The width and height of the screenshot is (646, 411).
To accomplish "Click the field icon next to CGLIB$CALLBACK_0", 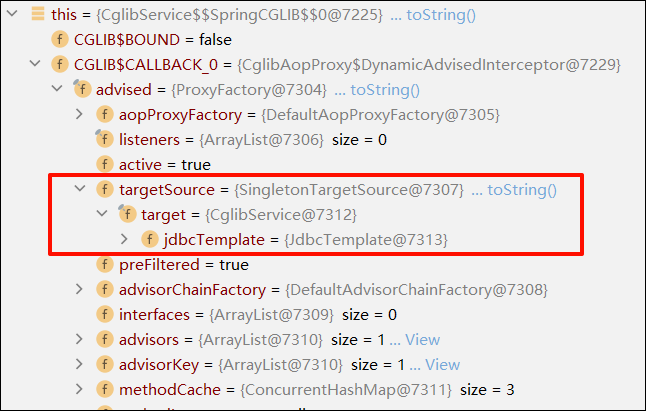I will point(59,64).
